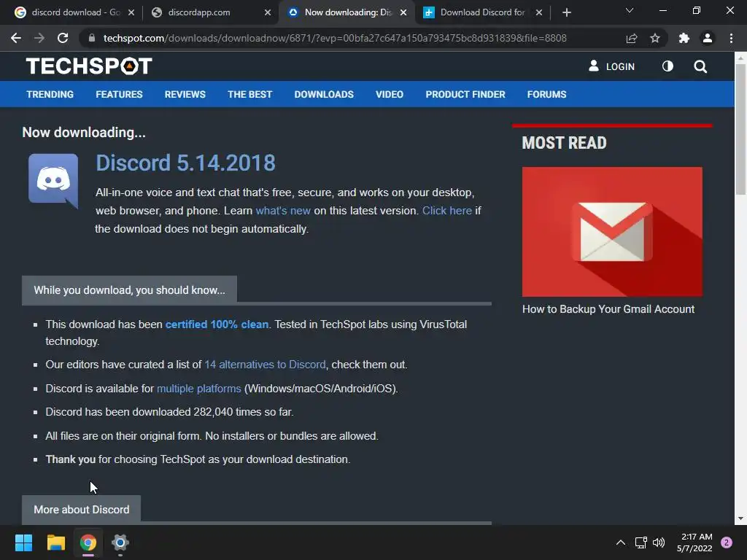Close the discordapp.com tab
The image size is (747, 560).
(x=267, y=12)
